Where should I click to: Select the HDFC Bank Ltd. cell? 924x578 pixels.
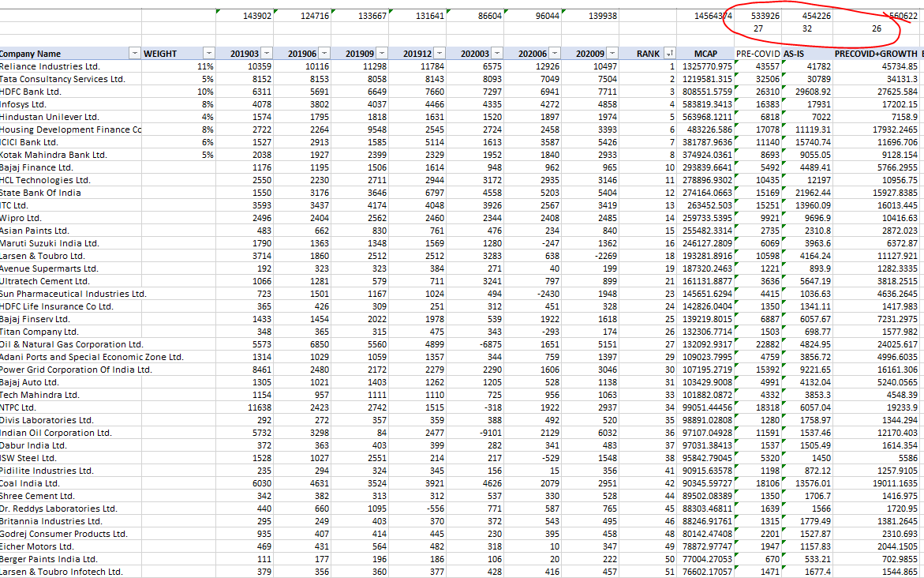coord(71,92)
